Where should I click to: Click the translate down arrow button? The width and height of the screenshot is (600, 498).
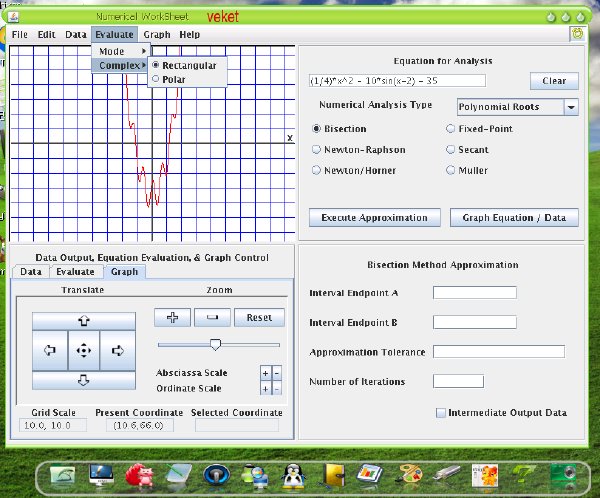[84, 380]
